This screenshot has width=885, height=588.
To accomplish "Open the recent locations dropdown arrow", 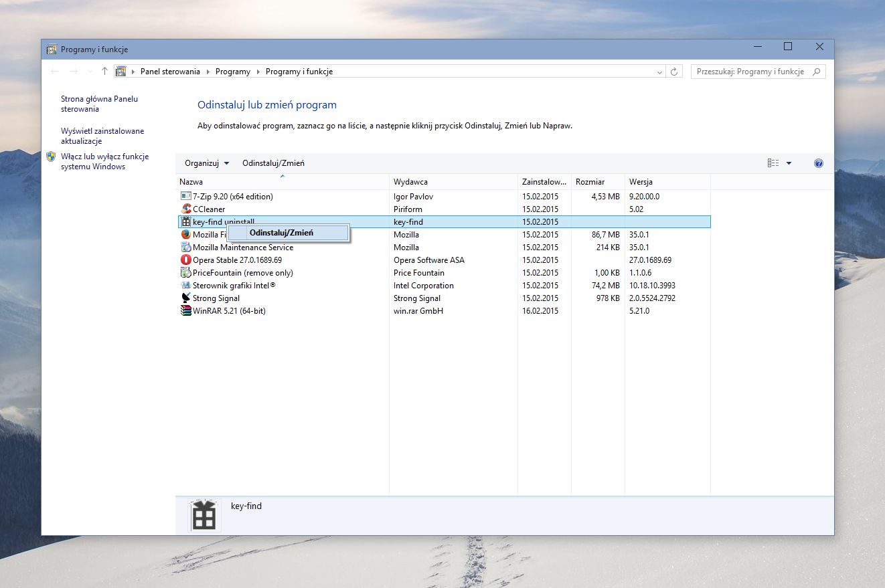I will tap(90, 72).
